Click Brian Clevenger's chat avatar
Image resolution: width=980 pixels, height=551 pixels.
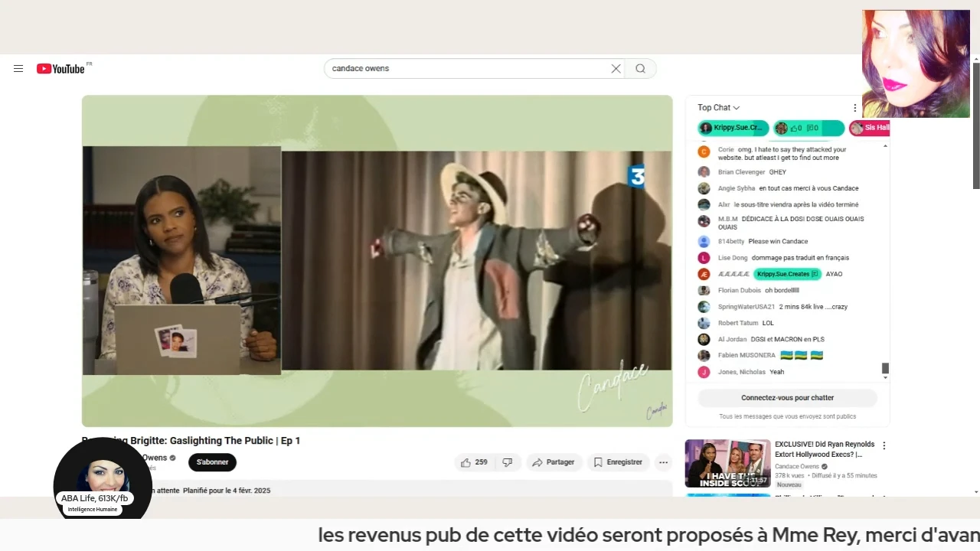tap(704, 172)
